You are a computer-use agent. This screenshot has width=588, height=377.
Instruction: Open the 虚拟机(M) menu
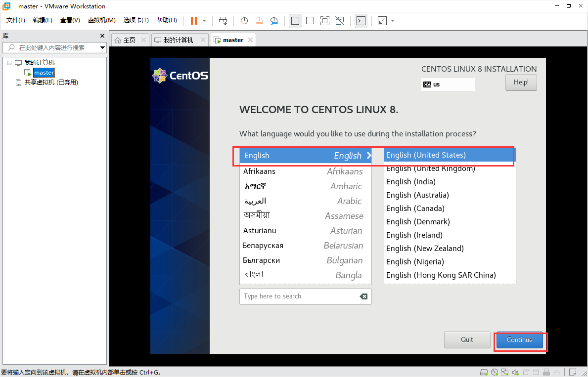[101, 20]
